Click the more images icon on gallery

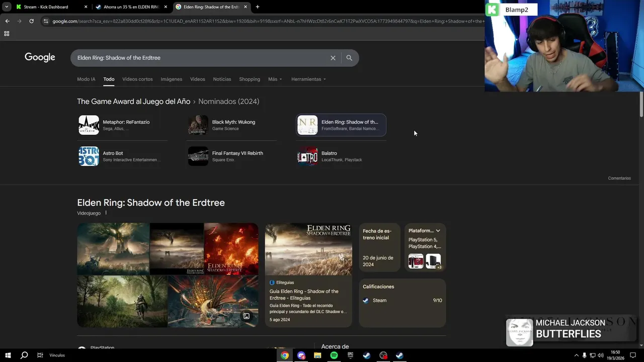[x=247, y=316]
